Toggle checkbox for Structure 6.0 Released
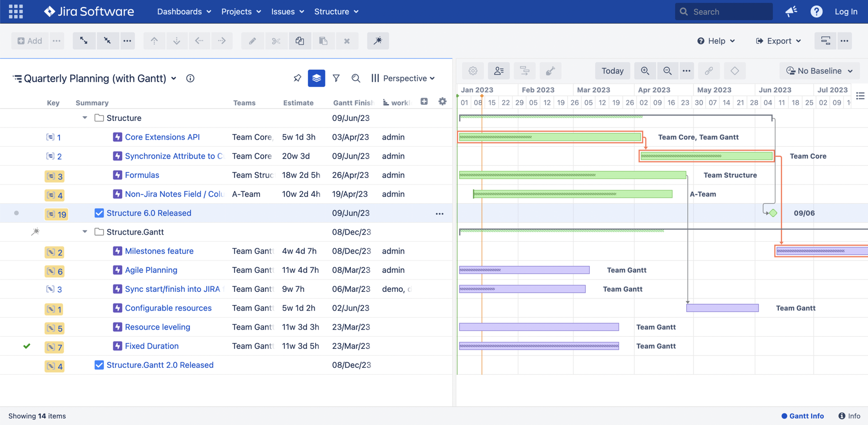The width and height of the screenshot is (868, 425). (x=99, y=213)
